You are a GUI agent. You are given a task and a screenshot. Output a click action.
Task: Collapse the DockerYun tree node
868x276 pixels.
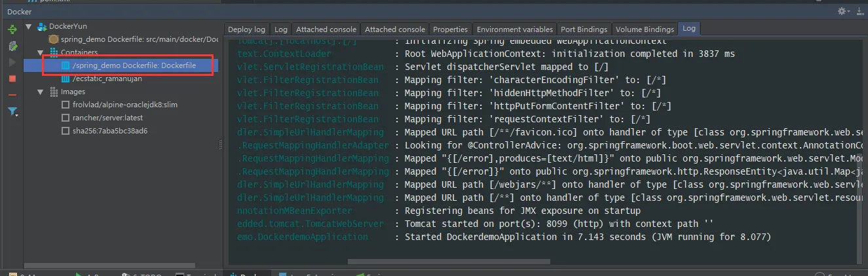pyautogui.click(x=29, y=27)
